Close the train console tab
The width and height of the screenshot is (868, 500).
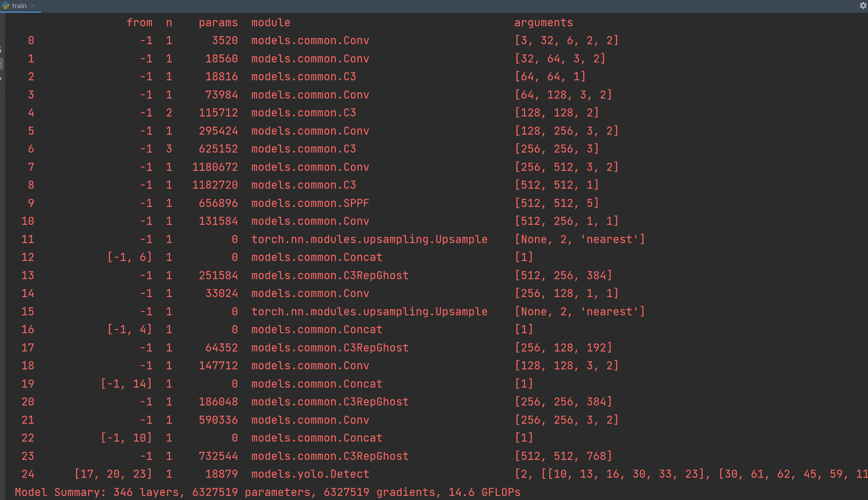[33, 6]
